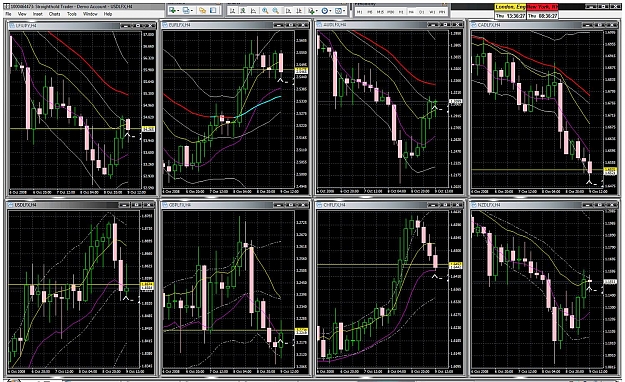
Task: Open the Market Watch window icon
Action: click(202, 10)
